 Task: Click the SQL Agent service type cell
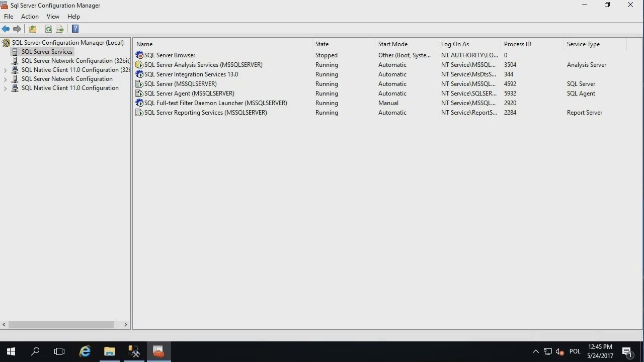coord(581,94)
